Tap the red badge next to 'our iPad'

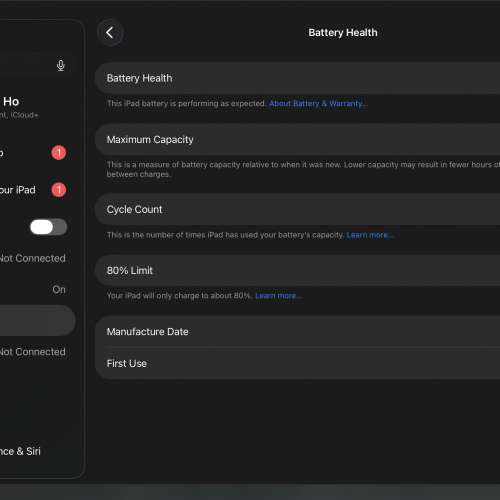59,190
